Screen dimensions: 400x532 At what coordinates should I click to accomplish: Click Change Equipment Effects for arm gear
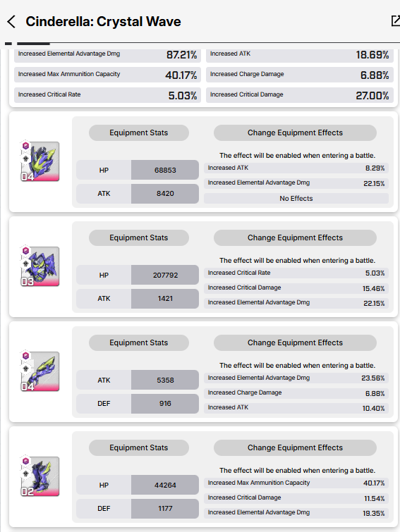[x=295, y=342]
